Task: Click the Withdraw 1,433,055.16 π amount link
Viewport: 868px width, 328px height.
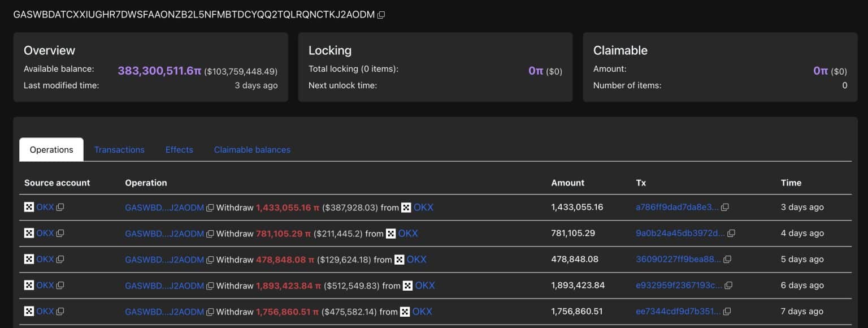Action: [284, 207]
